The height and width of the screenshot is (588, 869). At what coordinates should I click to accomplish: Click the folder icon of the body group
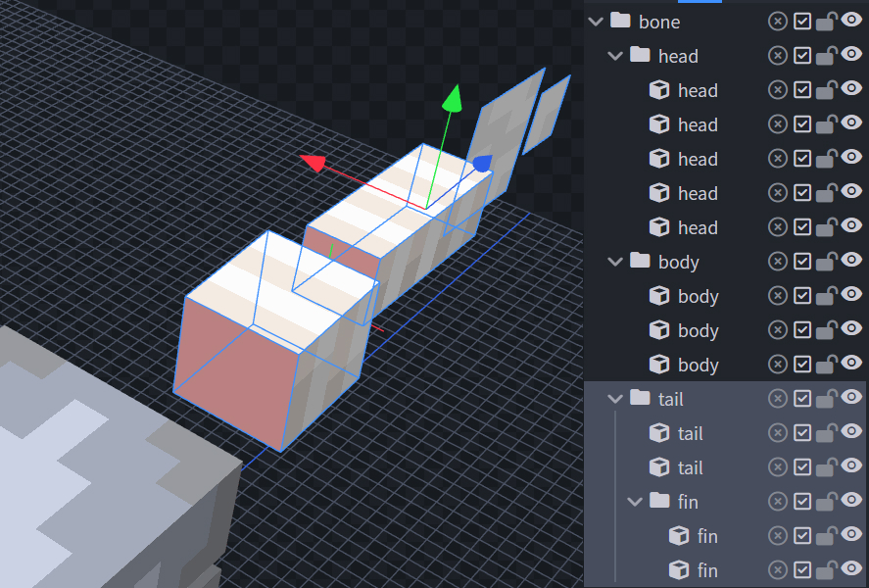coord(640,261)
